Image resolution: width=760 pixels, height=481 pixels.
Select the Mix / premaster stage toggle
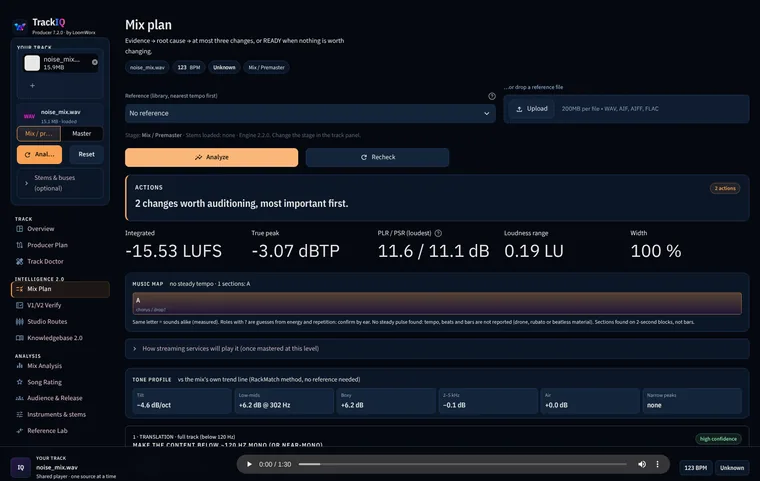click(x=39, y=133)
